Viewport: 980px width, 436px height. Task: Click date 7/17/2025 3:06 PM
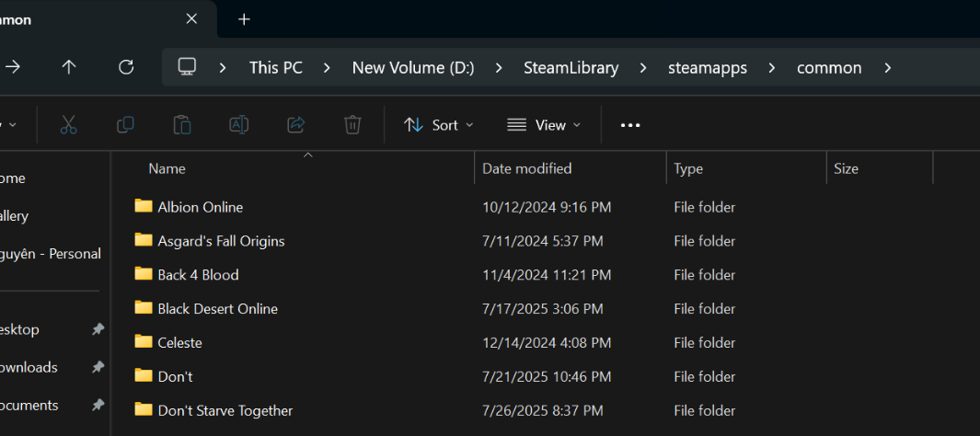click(x=543, y=308)
